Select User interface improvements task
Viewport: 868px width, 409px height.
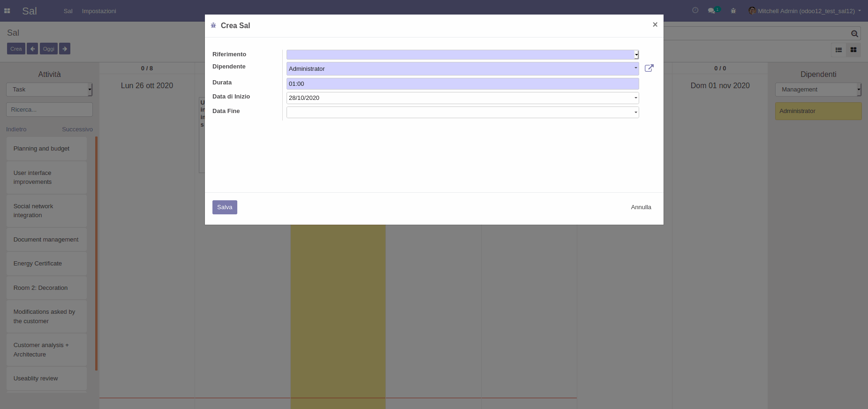point(46,177)
